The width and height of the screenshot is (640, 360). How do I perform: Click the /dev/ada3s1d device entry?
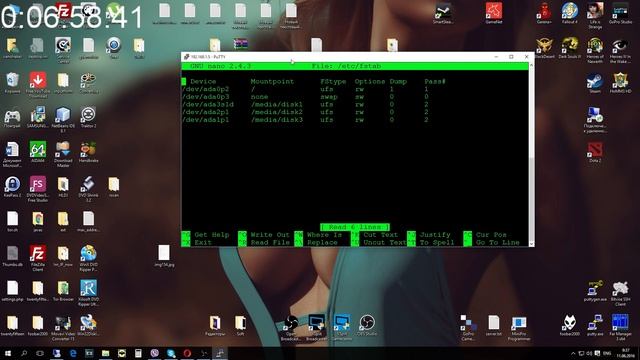(208, 104)
